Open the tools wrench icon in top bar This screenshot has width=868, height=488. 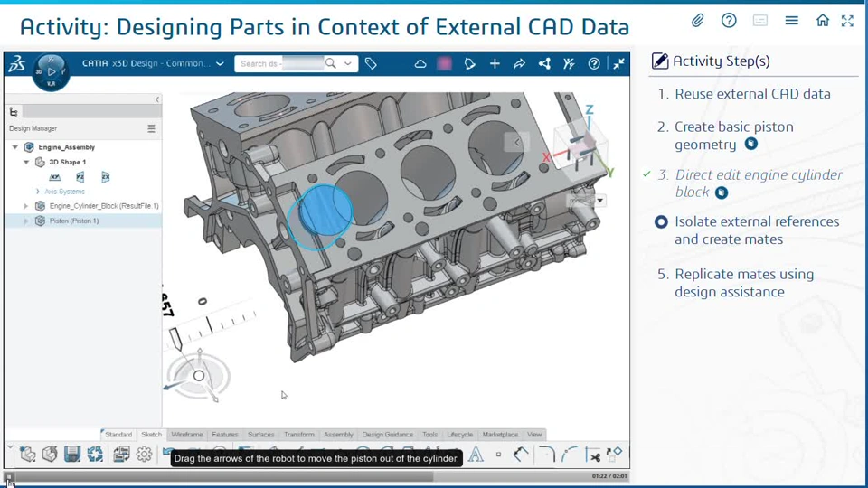[x=569, y=64]
